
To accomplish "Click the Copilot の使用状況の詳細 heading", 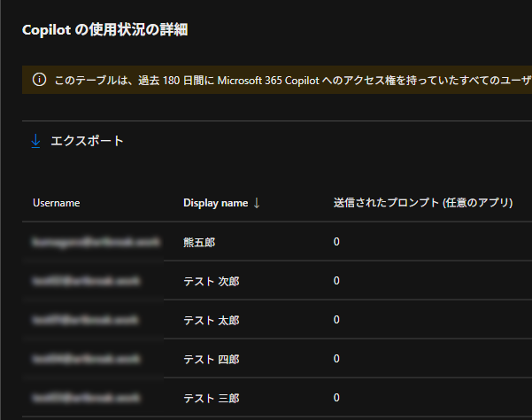I will point(104,30).
